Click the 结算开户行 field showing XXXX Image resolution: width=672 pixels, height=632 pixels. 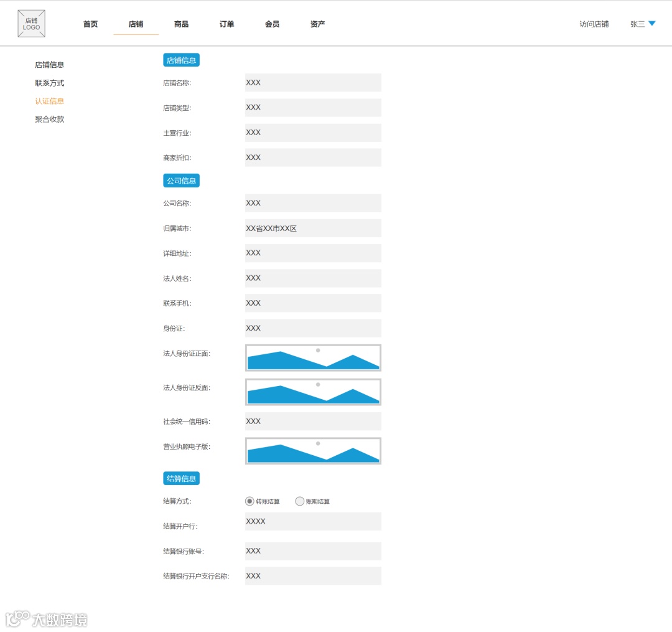pos(313,521)
